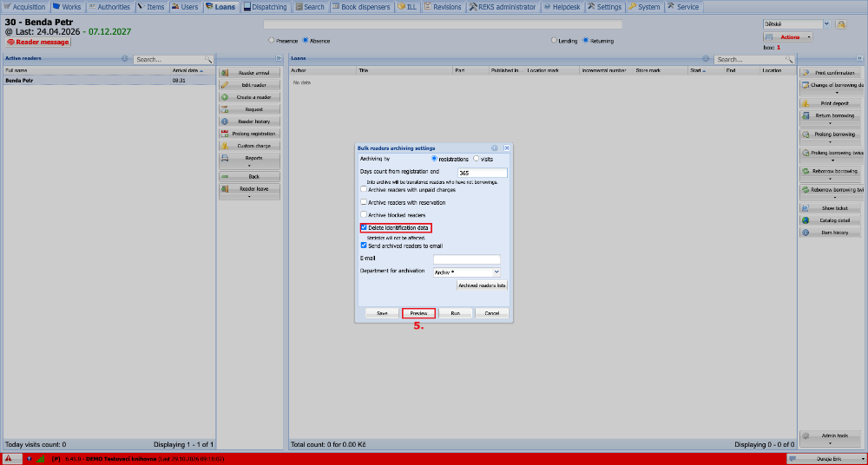Screen dimensions: 868x465
Task: Uncheck Delete identification data
Action: pos(364,227)
